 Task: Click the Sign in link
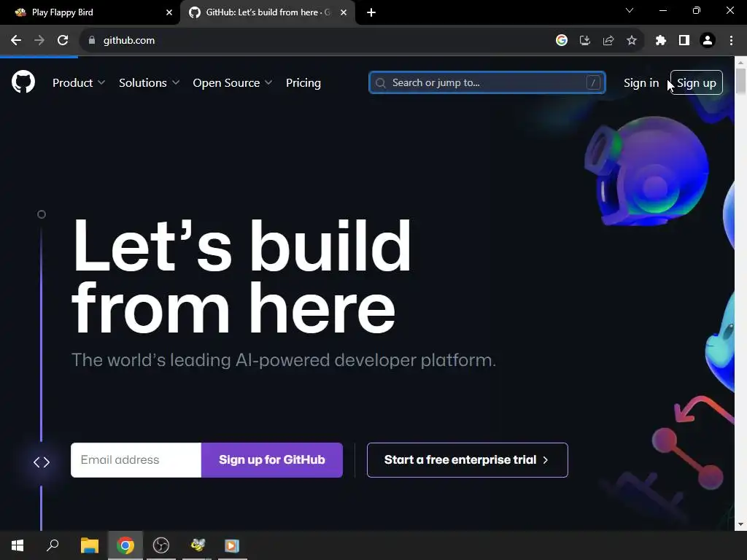(x=641, y=83)
